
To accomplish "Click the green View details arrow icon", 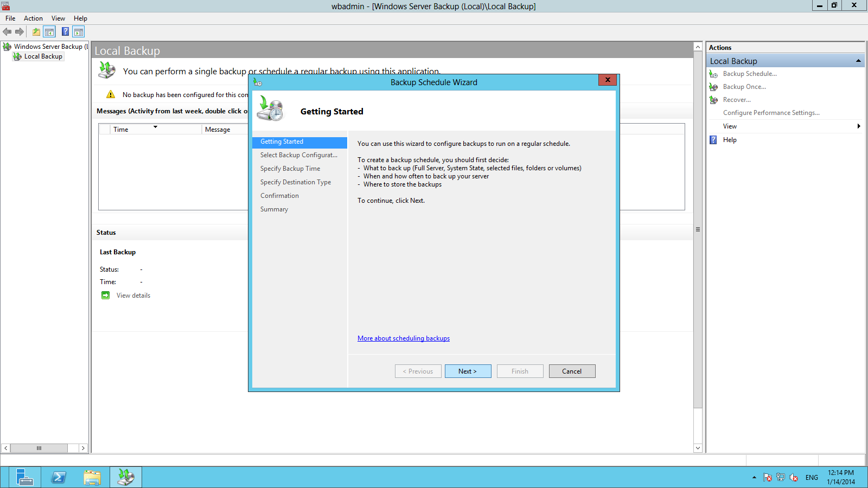I will [x=106, y=296].
